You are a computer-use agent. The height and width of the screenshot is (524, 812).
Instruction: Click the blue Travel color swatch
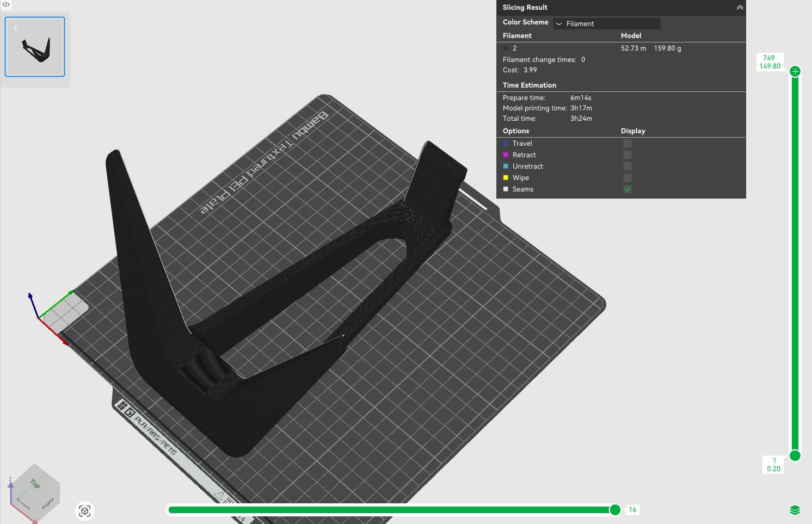pos(506,144)
